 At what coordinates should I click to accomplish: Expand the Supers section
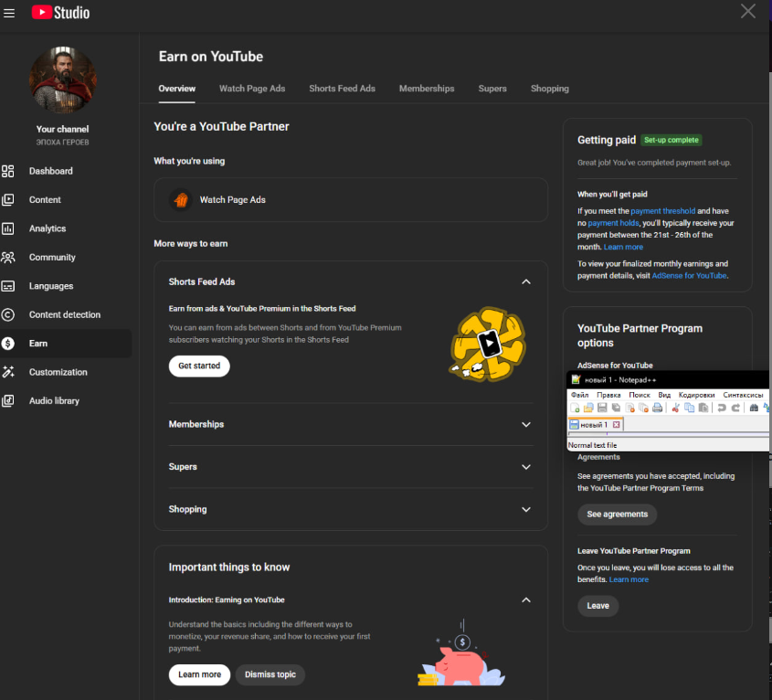click(526, 467)
